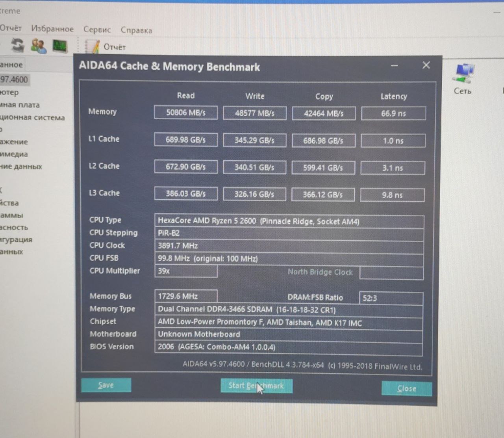The height and width of the screenshot is (438, 504).
Task: Select the игурация sidebar item
Action: pyautogui.click(x=16, y=239)
